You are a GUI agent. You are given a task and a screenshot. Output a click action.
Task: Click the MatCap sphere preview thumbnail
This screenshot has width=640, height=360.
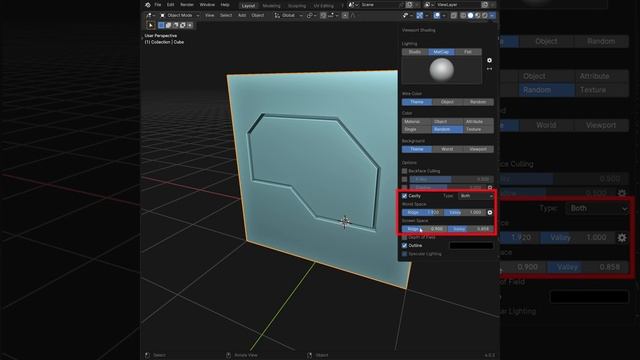point(442,70)
